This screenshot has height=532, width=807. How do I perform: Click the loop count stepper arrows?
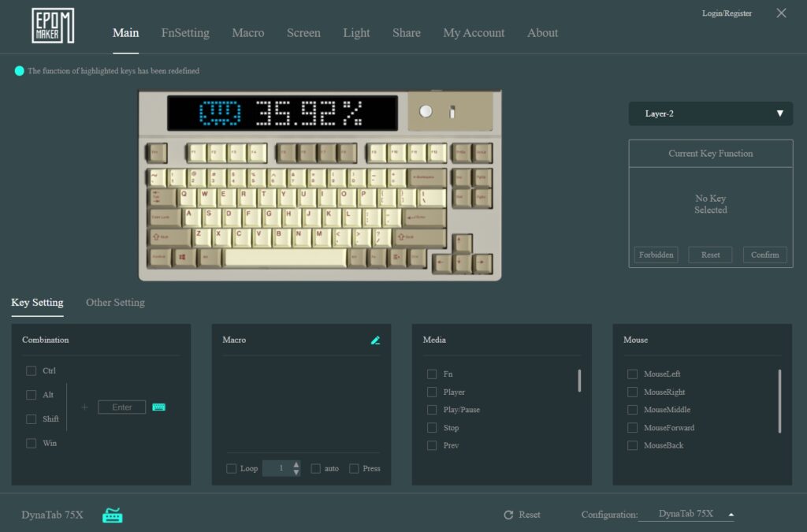(x=296, y=468)
